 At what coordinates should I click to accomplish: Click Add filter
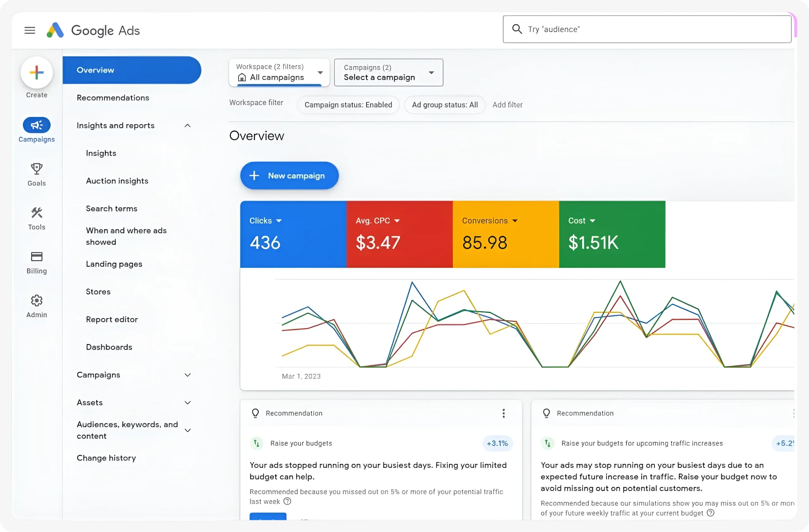coord(507,105)
